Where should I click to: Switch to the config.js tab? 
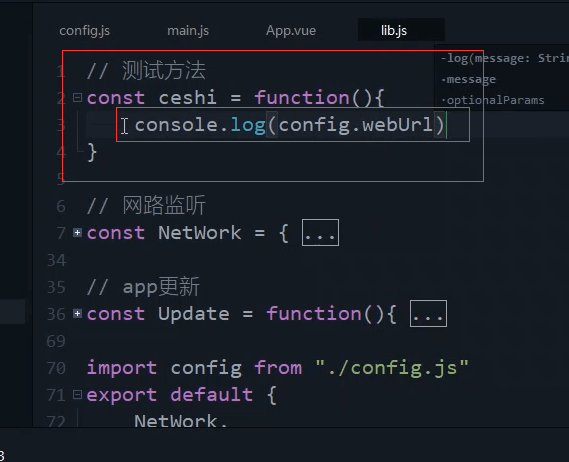85,30
